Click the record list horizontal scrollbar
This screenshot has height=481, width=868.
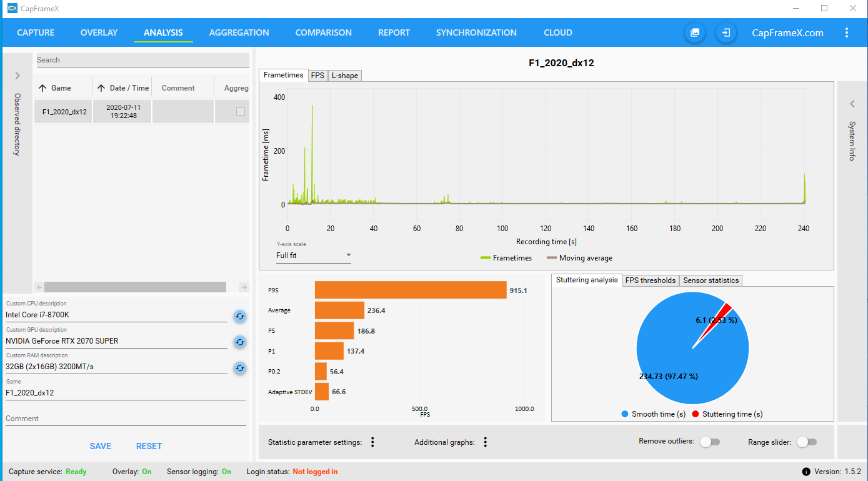click(x=135, y=287)
